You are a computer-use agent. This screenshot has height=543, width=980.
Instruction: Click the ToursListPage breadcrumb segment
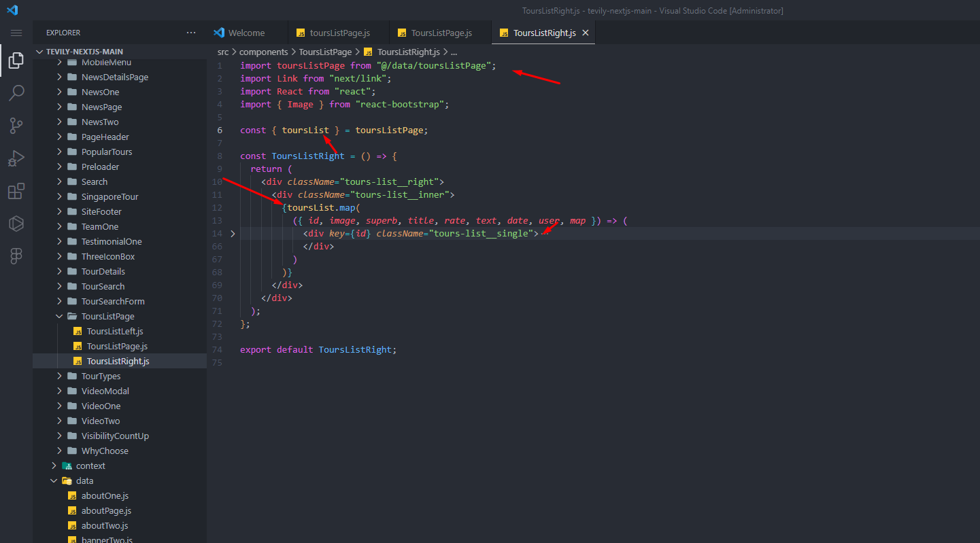point(325,52)
